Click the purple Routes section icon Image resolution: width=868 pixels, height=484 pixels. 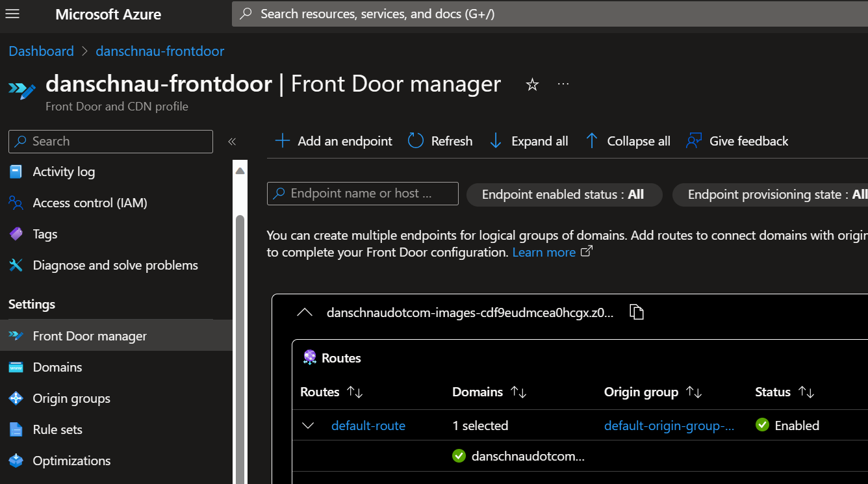coord(310,358)
